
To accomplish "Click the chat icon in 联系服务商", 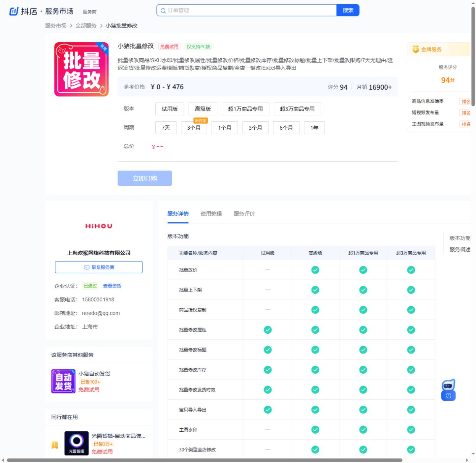I will [x=87, y=267].
